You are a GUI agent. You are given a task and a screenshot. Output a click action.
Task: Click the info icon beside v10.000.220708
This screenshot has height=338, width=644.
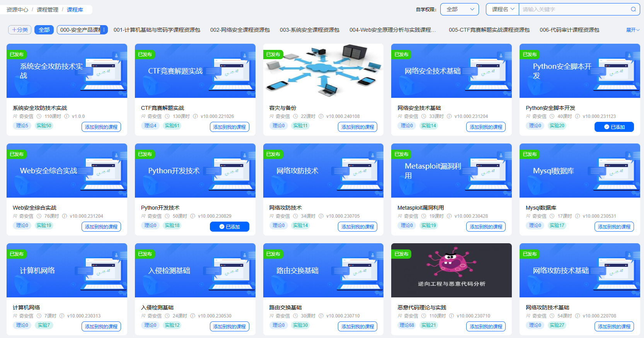point(578,316)
